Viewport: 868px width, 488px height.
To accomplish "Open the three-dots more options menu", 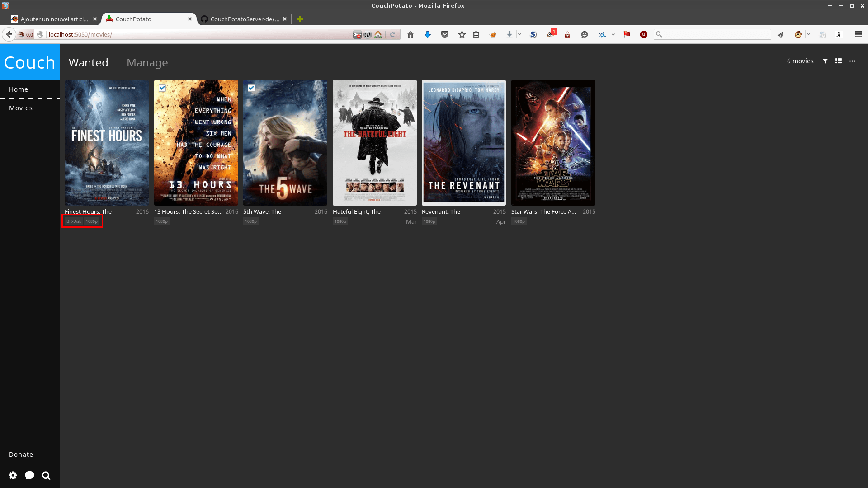I will 852,61.
